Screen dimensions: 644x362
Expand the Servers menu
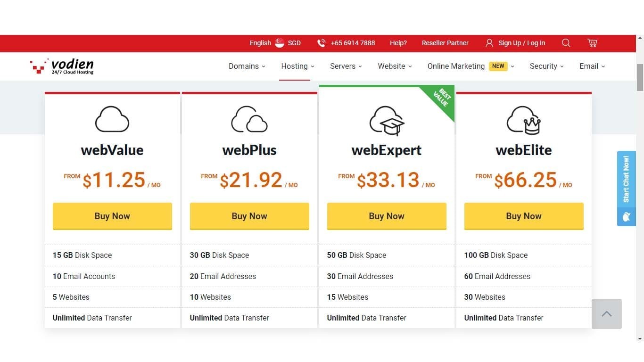point(346,66)
